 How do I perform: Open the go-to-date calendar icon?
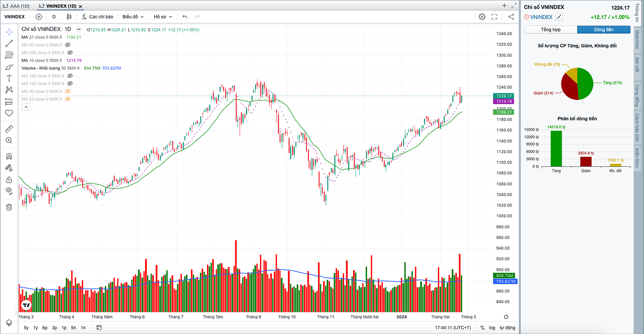pos(99,328)
